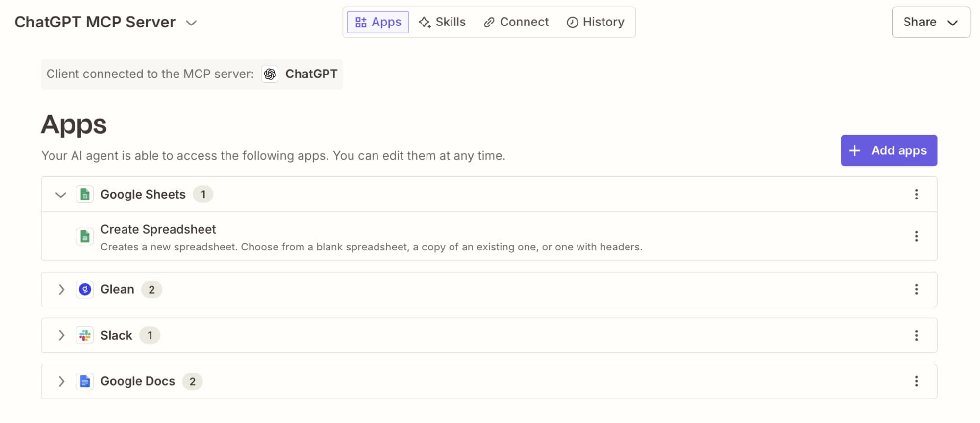Click the ChatGPT logo icon
The image size is (980, 423).
(270, 74)
